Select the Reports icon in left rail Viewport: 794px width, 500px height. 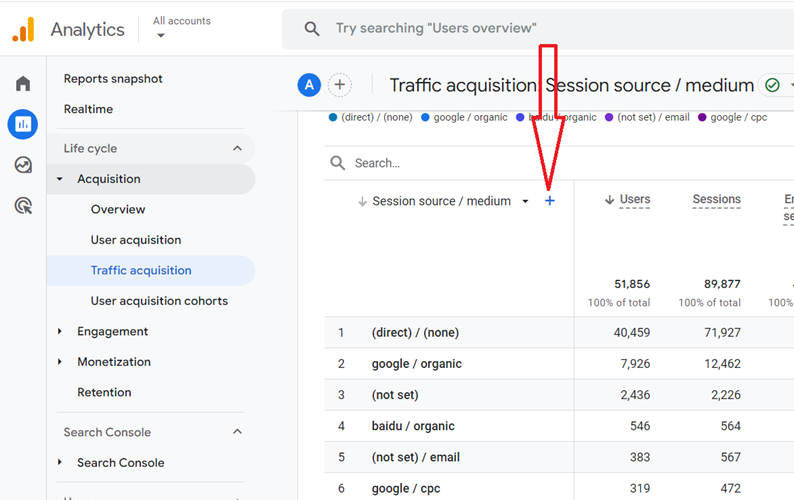click(23, 124)
